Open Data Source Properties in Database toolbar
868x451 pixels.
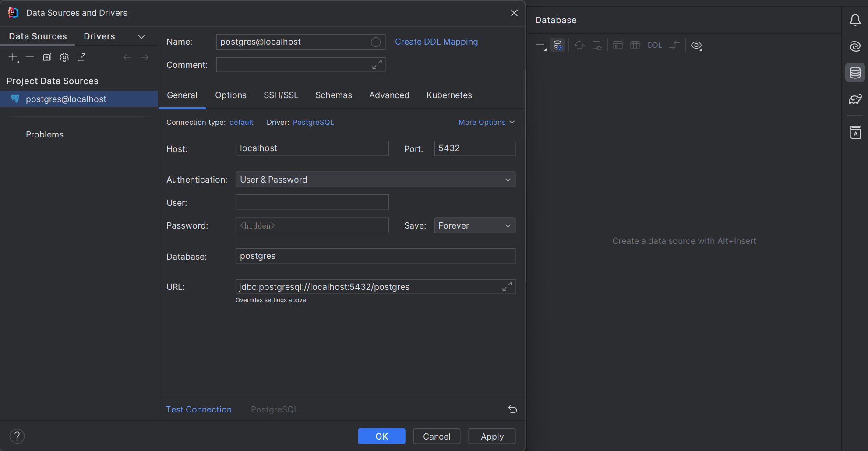[558, 45]
